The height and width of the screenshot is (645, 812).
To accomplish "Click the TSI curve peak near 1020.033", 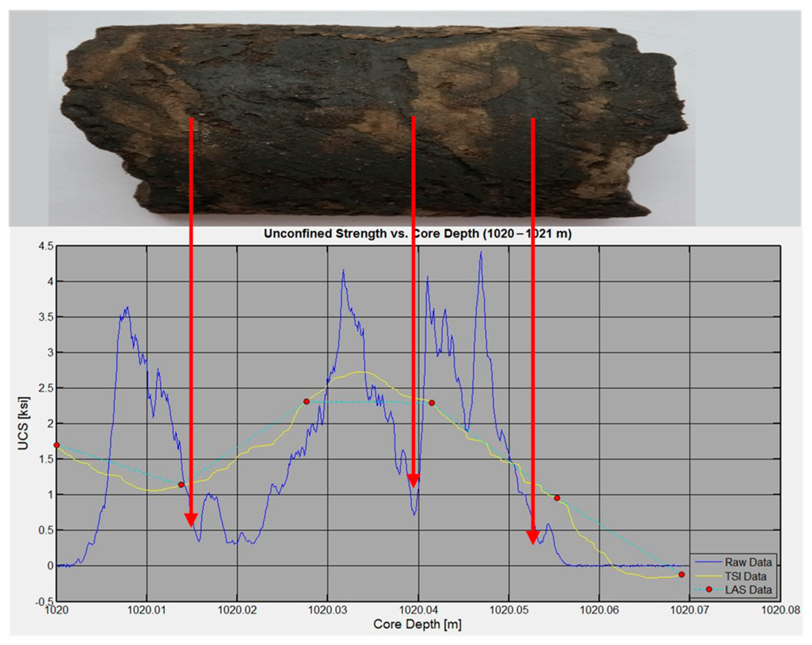I will click(359, 372).
